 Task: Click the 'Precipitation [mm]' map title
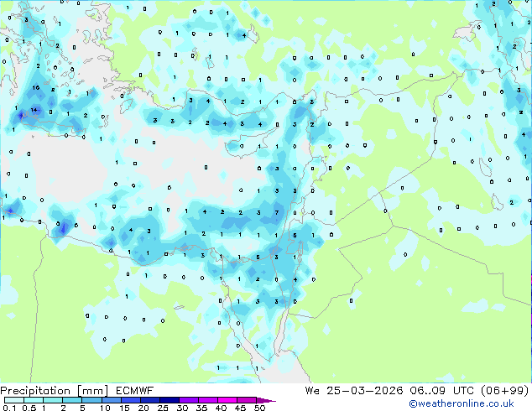point(55,391)
